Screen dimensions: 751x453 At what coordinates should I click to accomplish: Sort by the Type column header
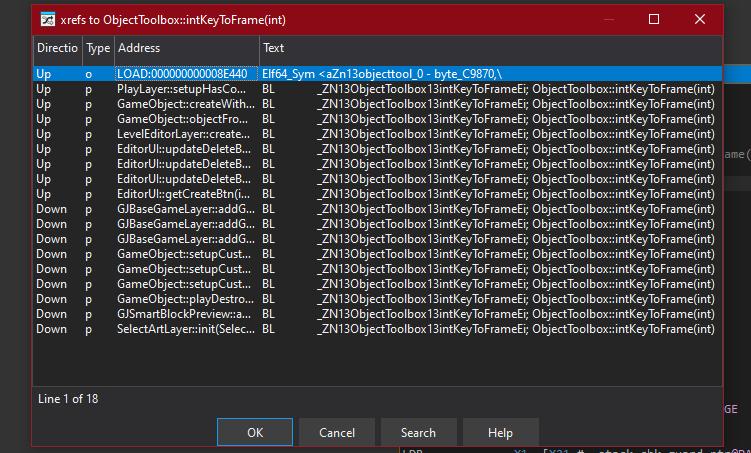pyautogui.click(x=98, y=48)
